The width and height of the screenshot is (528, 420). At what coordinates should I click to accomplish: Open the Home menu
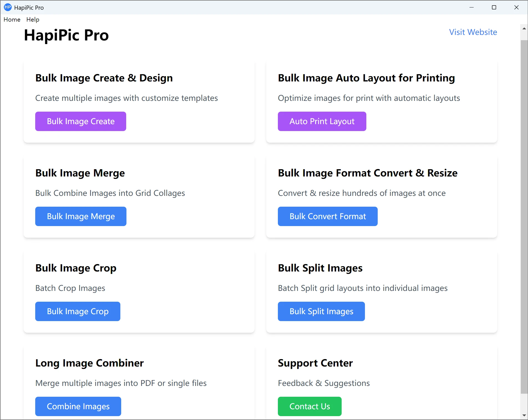point(12,20)
